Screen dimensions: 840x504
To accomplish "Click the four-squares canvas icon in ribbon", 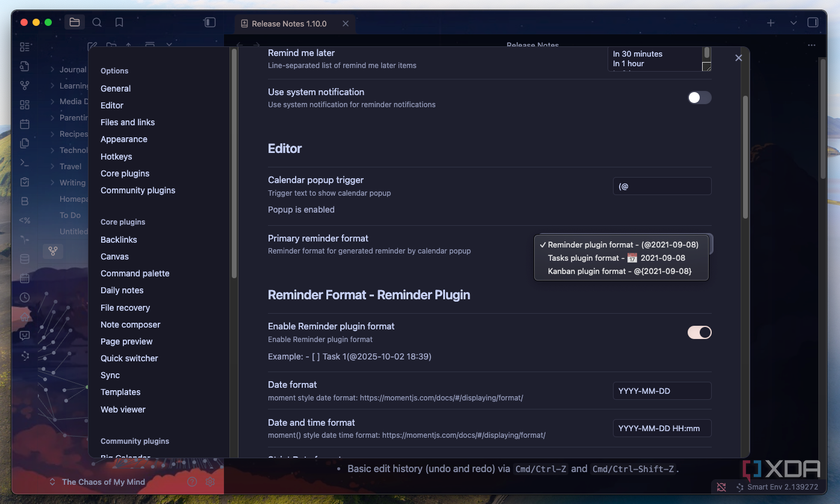I will point(25,105).
